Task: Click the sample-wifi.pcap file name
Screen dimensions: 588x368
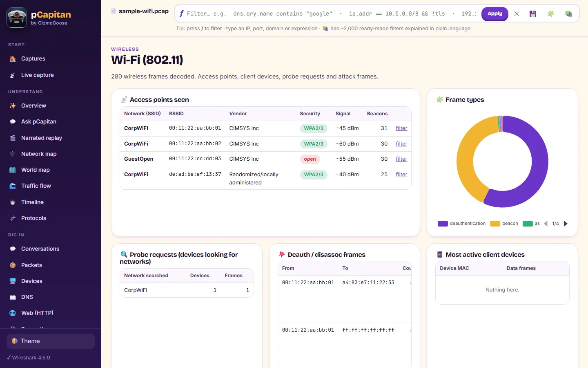Action: (144, 11)
